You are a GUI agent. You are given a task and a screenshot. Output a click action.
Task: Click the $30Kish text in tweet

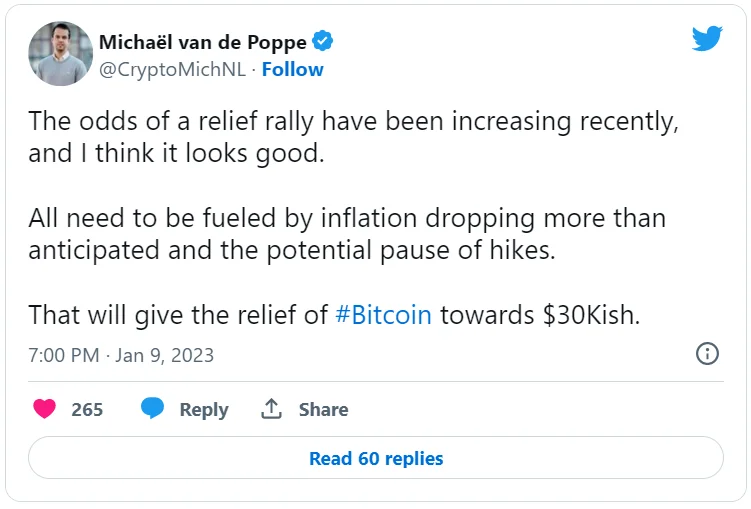click(x=590, y=314)
